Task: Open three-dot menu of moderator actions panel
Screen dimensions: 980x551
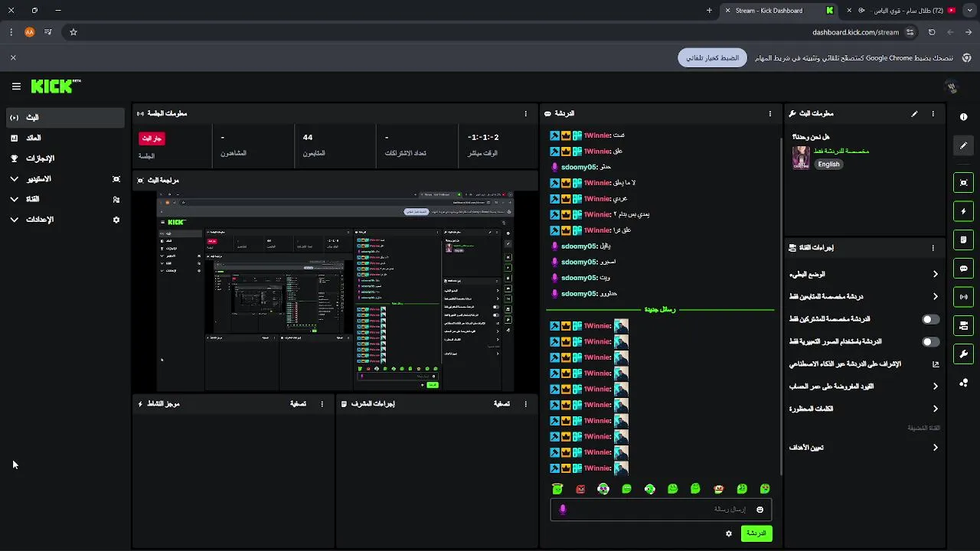Action: click(525, 403)
